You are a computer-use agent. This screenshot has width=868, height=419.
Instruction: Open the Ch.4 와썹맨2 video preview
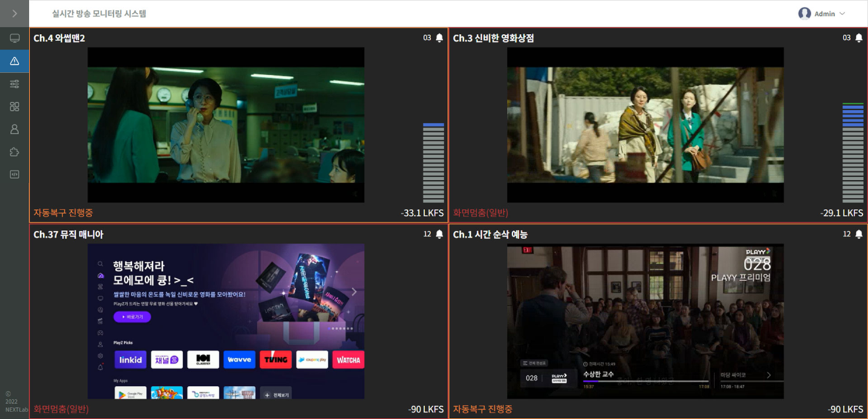tap(226, 125)
